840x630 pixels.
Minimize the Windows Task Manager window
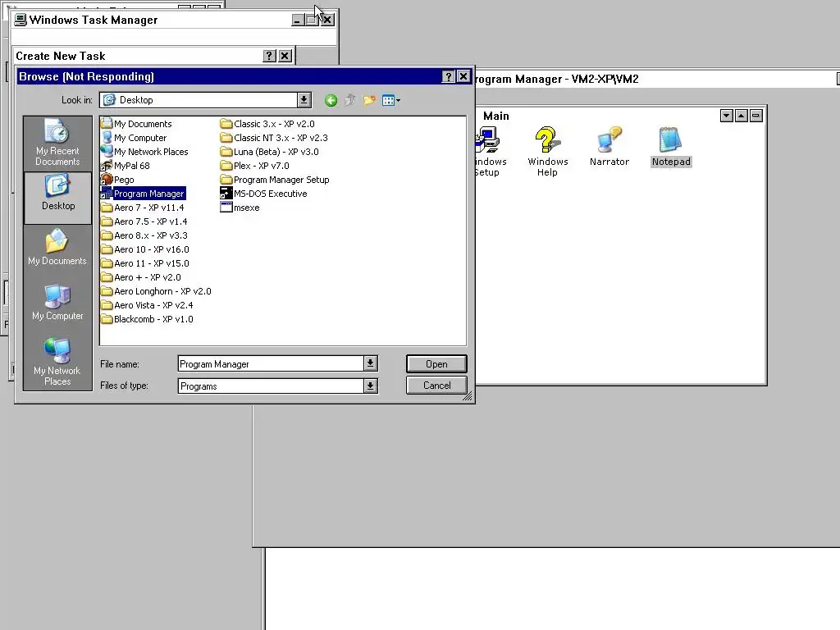click(x=297, y=21)
